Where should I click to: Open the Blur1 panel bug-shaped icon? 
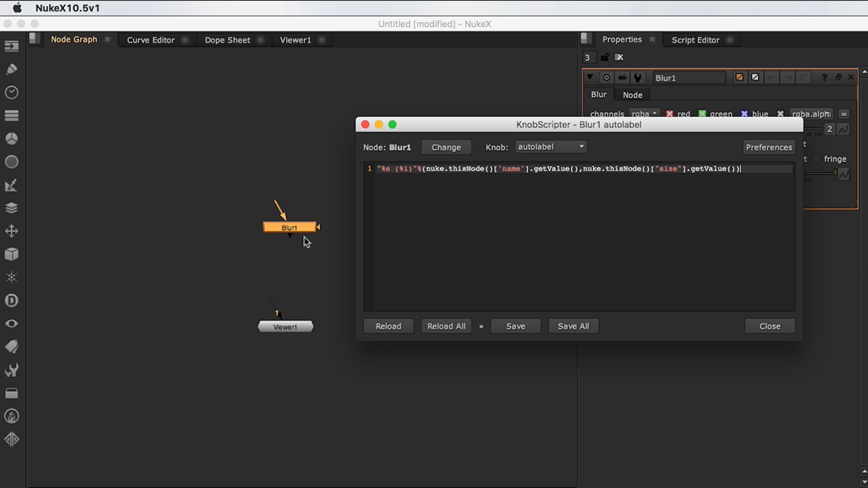pos(622,77)
